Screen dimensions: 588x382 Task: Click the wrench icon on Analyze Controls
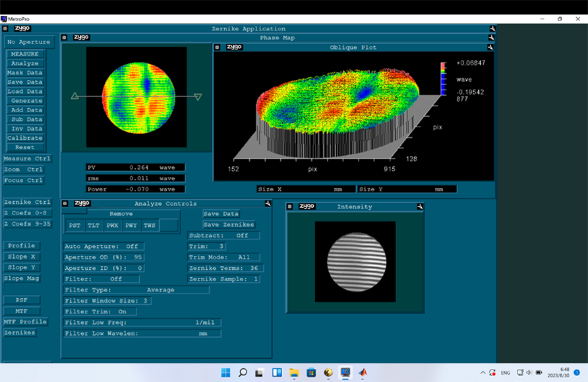(x=268, y=204)
